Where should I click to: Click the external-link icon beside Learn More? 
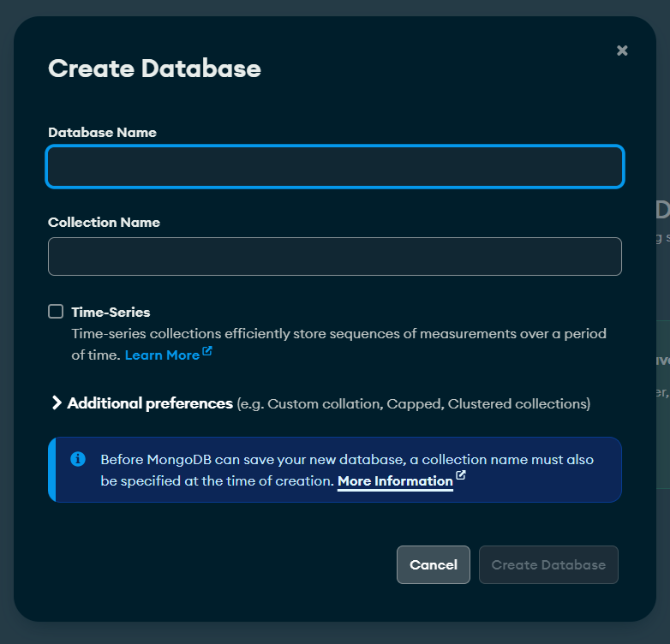pos(207,352)
